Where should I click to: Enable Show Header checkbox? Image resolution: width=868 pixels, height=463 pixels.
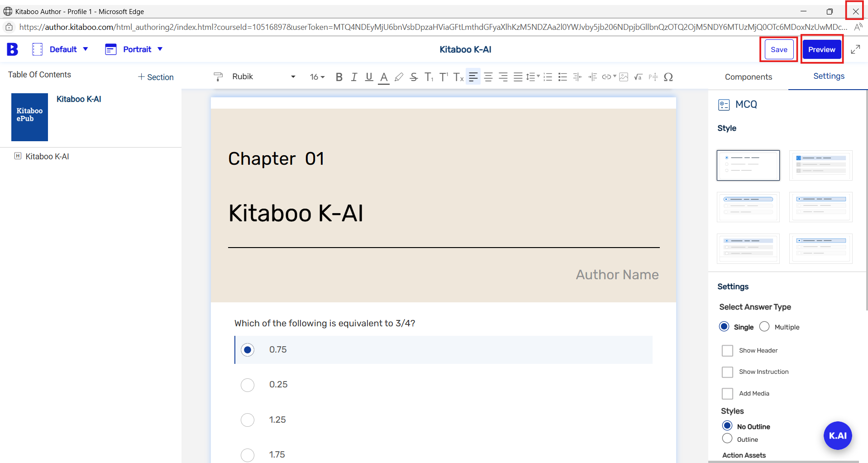point(727,351)
